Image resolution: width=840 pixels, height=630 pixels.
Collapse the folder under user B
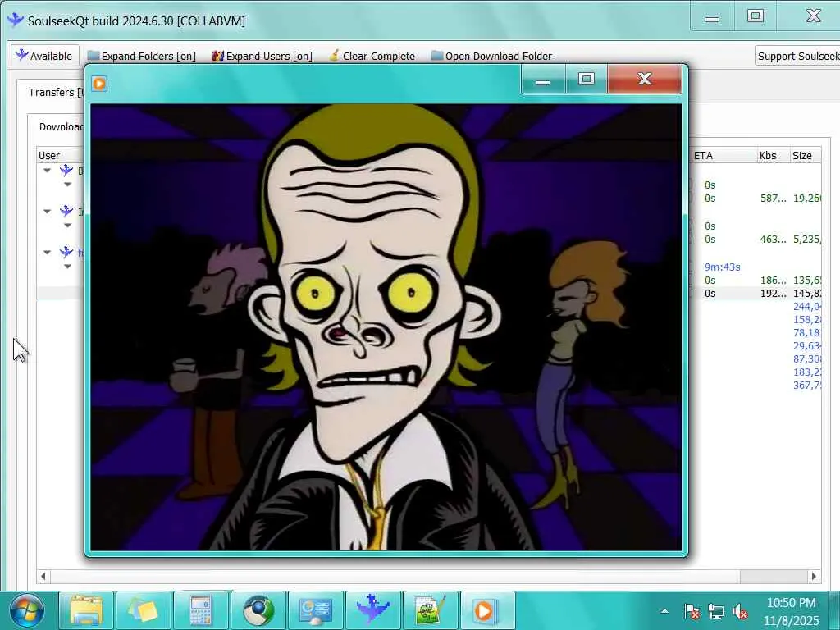(x=67, y=185)
